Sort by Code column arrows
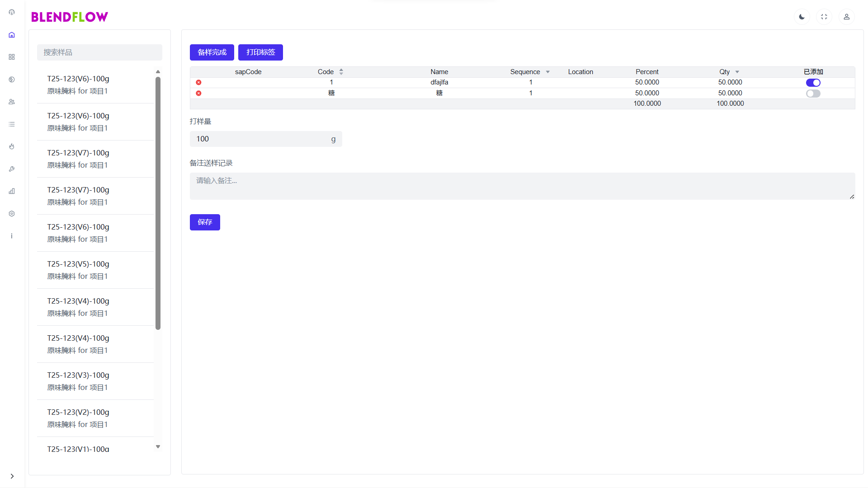This screenshot has width=868, height=488. tap(341, 72)
